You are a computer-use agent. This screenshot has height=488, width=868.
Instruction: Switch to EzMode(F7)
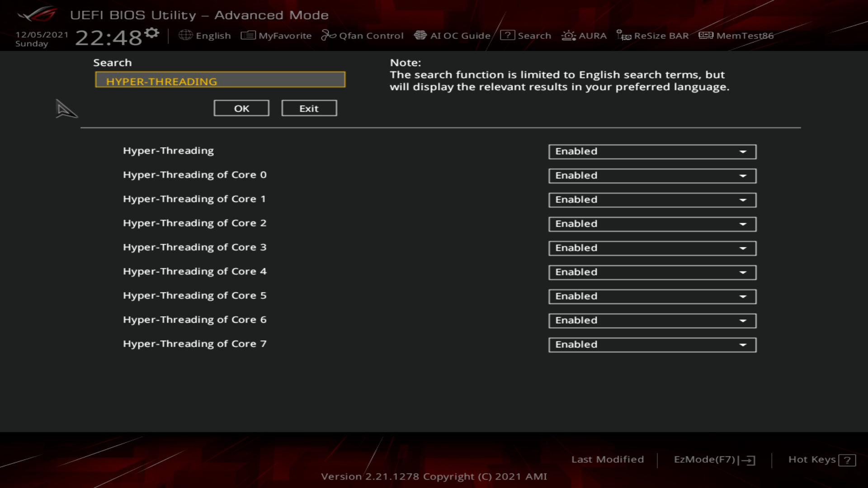click(714, 460)
